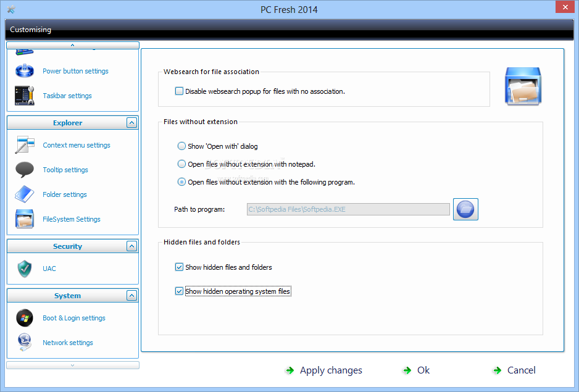The width and height of the screenshot is (579, 392).
Task: Open Folder settings
Action: click(x=65, y=194)
